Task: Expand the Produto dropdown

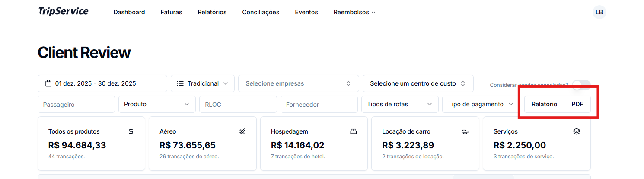Action: click(x=156, y=104)
